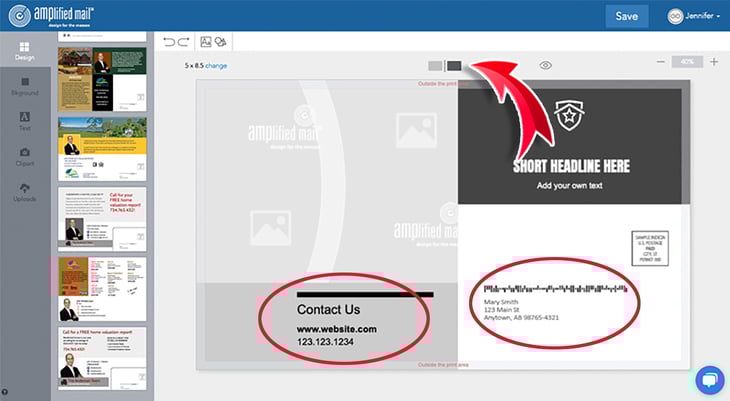Switch to the light gray side toggle
Viewport: 730px width, 401px height.
435,66
